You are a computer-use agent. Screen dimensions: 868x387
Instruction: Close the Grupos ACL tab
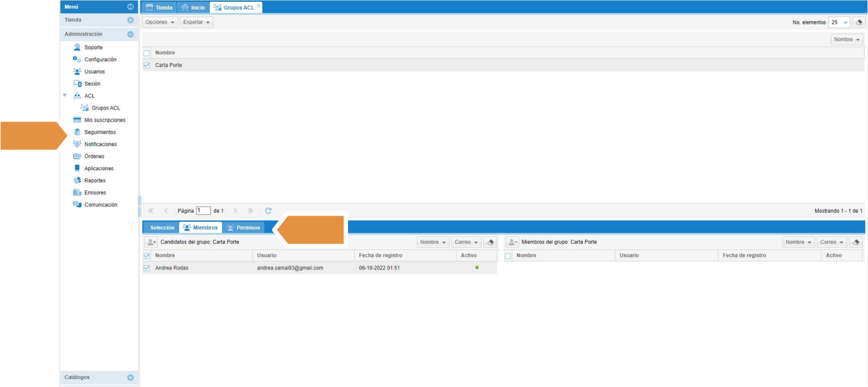(x=259, y=5)
